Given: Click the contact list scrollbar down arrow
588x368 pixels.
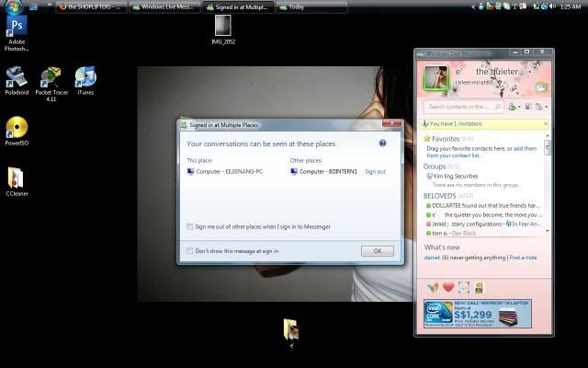Looking at the screenshot, I should (x=548, y=231).
